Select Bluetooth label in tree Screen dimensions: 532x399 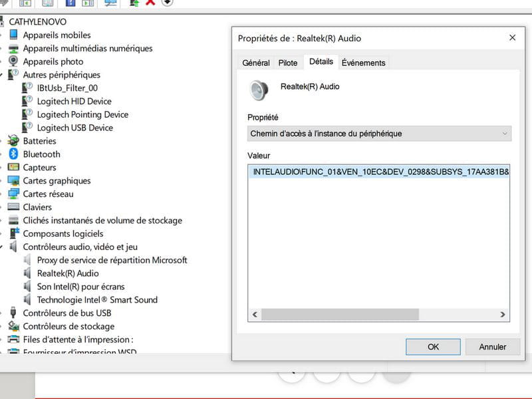click(x=41, y=154)
